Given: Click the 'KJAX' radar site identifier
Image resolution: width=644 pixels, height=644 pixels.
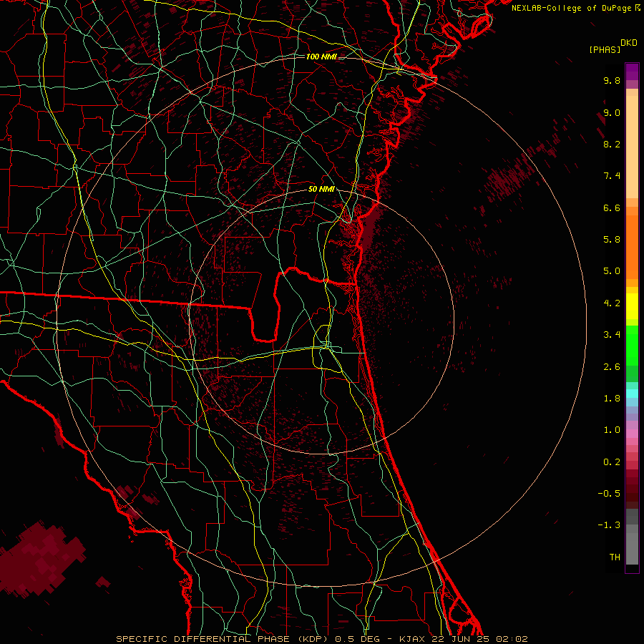Looking at the screenshot, I should [x=412, y=639].
